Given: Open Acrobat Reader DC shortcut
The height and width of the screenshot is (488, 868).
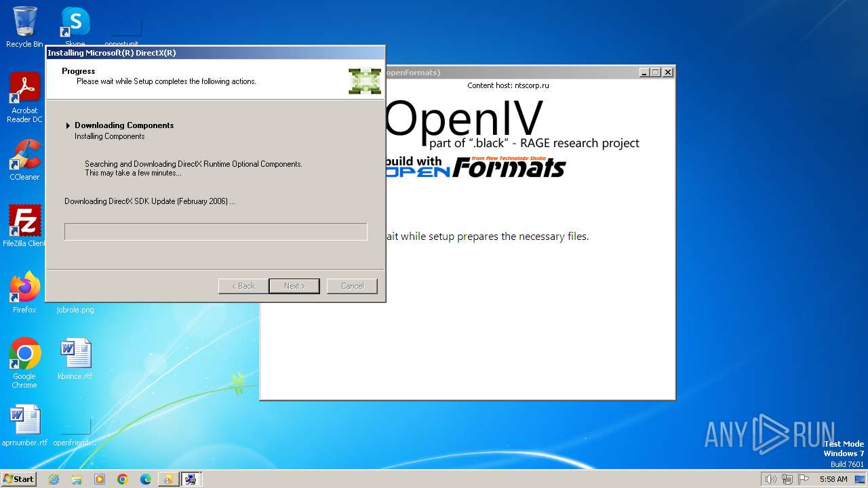Looking at the screenshot, I should (x=24, y=97).
